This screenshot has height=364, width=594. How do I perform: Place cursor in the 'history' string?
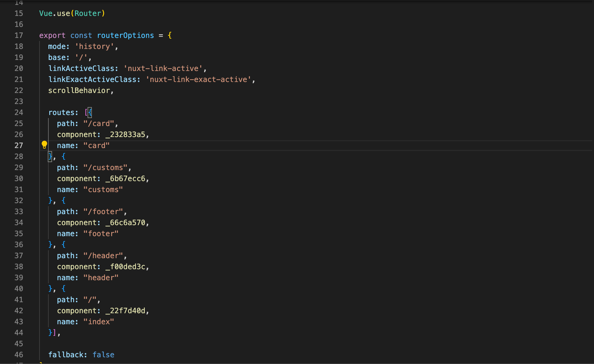94,46
